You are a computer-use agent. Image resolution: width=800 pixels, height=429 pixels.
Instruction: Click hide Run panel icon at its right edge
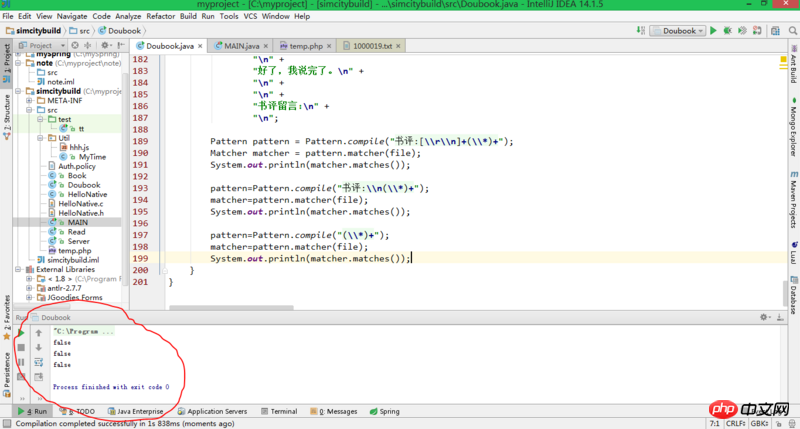click(780, 317)
